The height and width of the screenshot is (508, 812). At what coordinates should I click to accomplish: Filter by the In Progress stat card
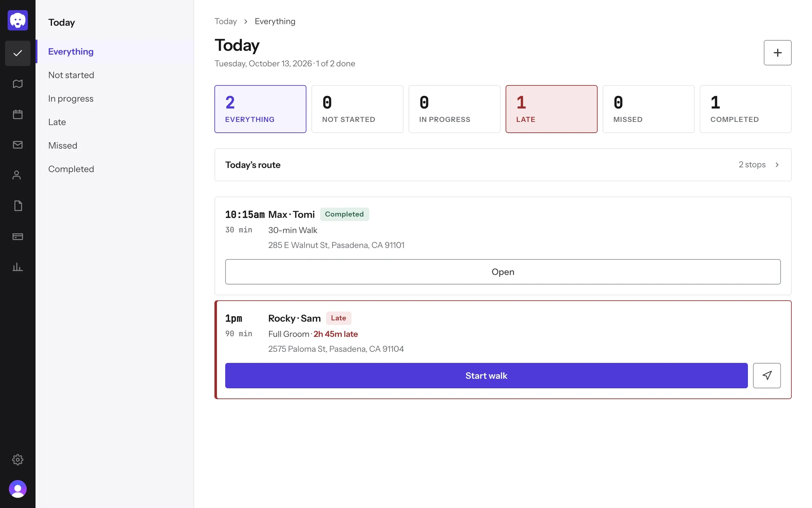[x=454, y=109]
